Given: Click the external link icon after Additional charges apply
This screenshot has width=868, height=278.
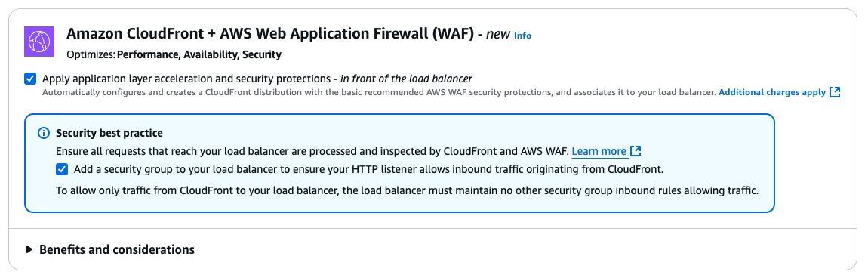Looking at the screenshot, I should pyautogui.click(x=835, y=92).
